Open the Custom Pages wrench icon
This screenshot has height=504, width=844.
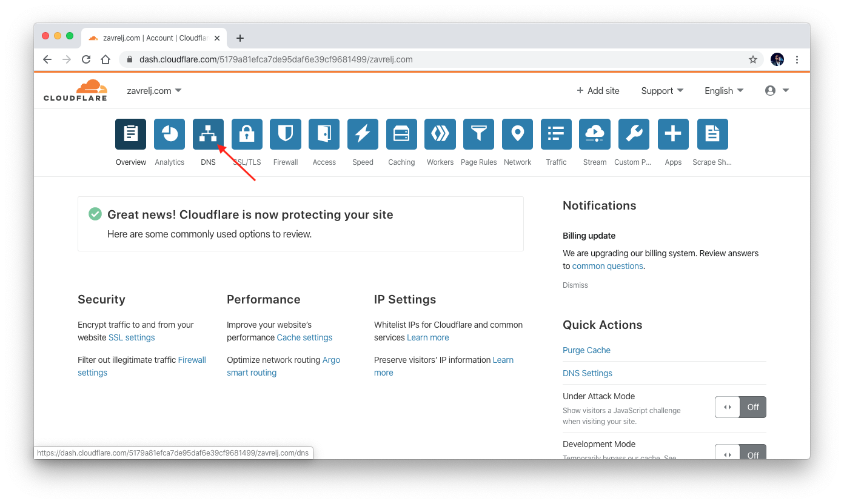click(634, 134)
